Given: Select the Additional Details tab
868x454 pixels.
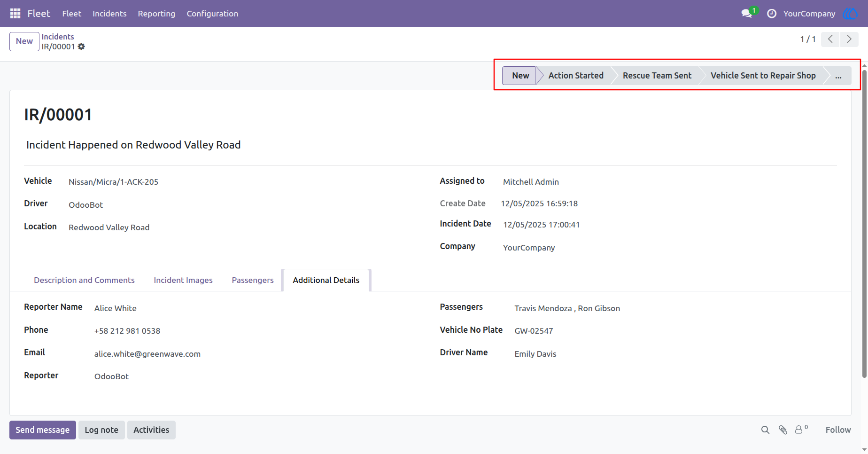Looking at the screenshot, I should coord(326,280).
